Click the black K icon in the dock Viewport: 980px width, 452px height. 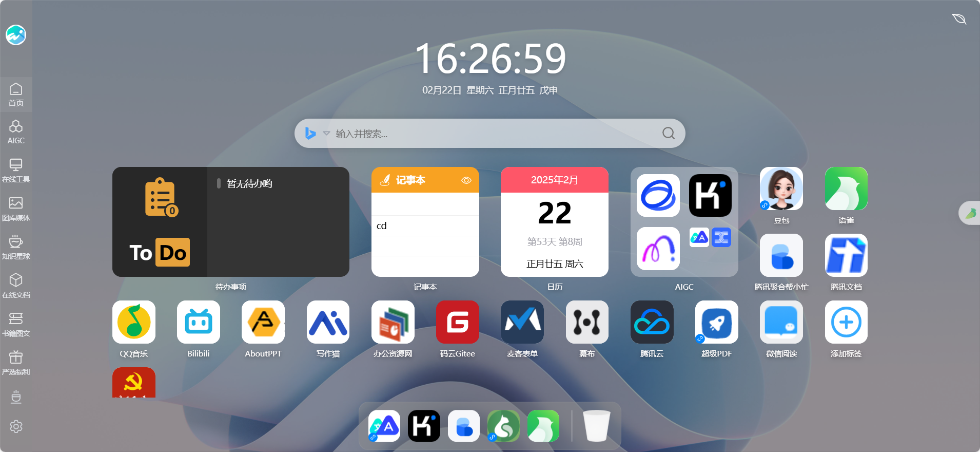[x=424, y=426]
